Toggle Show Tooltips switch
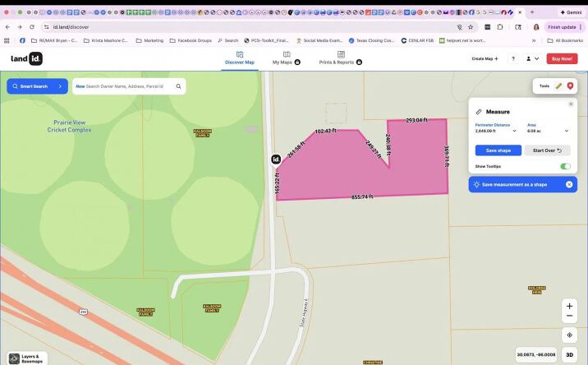Viewport: 588px width, 365px height. [565, 166]
